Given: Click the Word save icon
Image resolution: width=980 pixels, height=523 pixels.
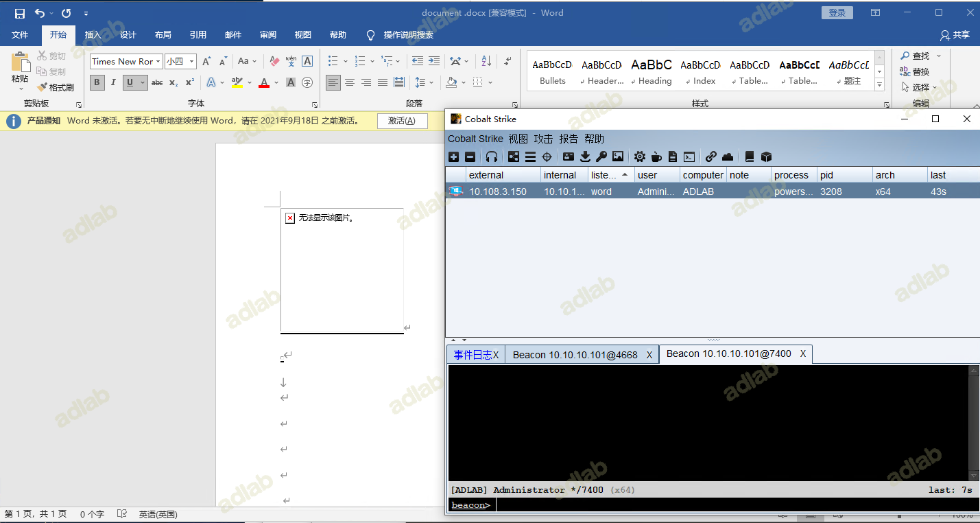Looking at the screenshot, I should pos(20,13).
